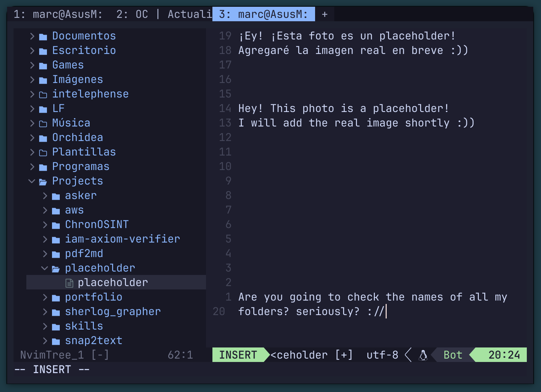Click the folder icon next to skills

tap(56, 326)
